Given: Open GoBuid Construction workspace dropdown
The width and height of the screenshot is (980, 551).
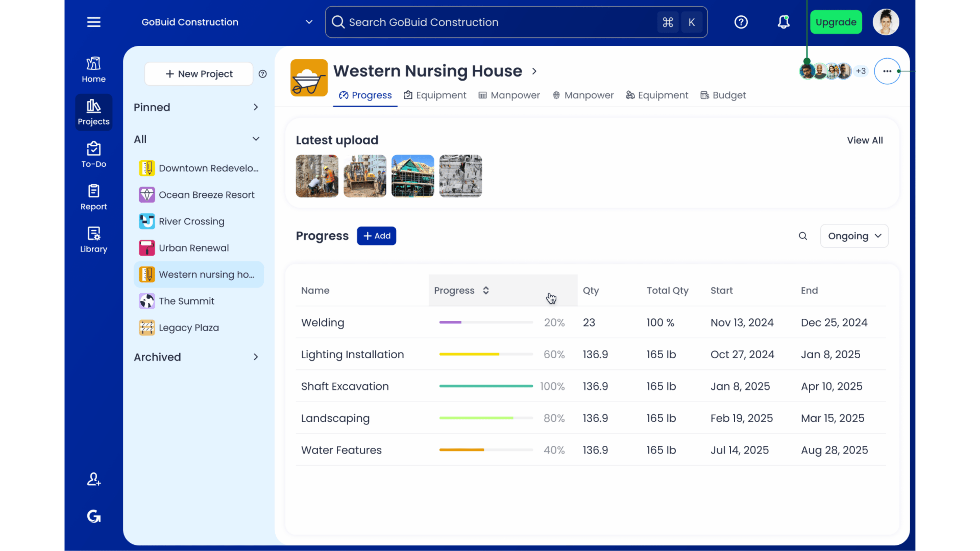Looking at the screenshot, I should pyautogui.click(x=309, y=22).
